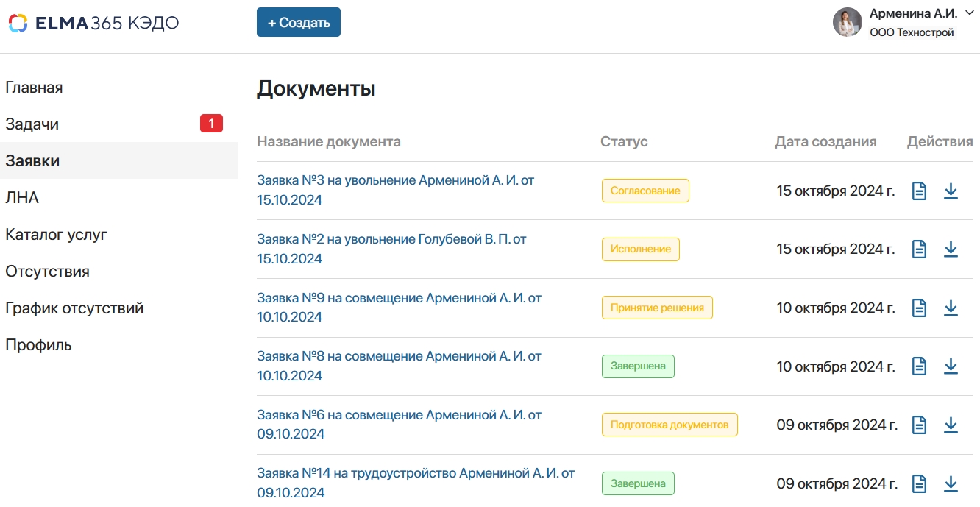Download Заявка №9 на совмещение
Image resolution: width=980 pixels, height=507 pixels.
coord(951,308)
